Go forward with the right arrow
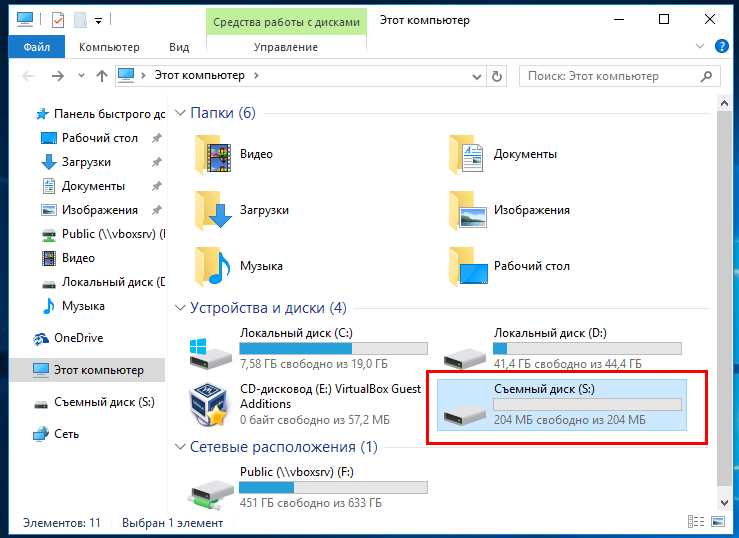The height and width of the screenshot is (538, 739). click(57, 76)
